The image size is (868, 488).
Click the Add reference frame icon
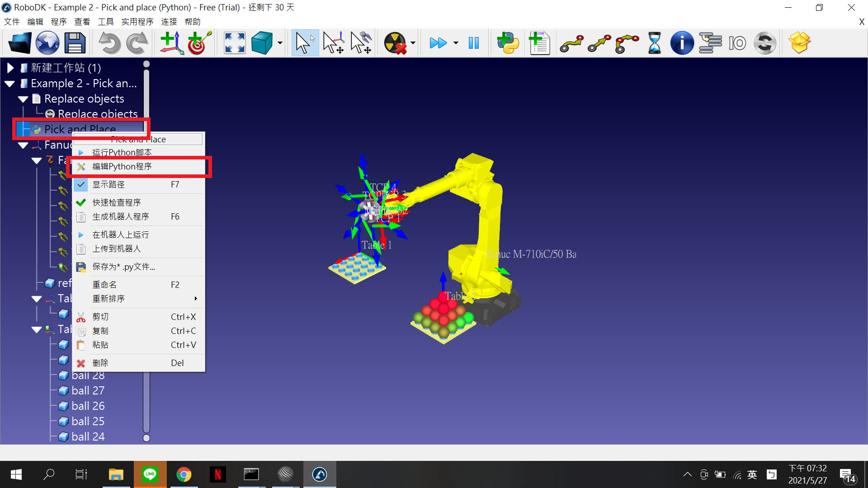(x=171, y=43)
